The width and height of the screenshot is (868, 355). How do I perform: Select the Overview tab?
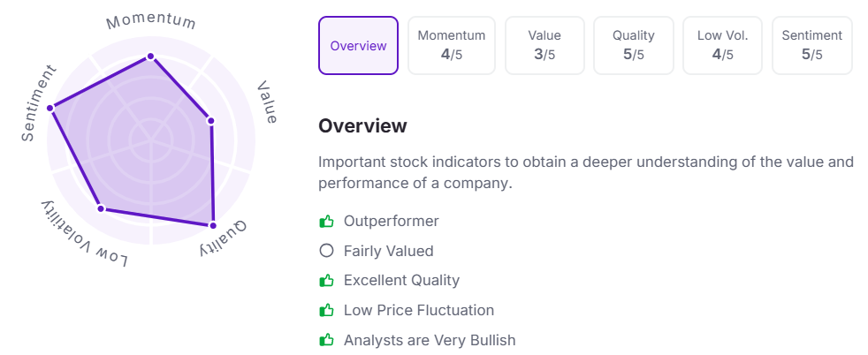click(x=358, y=46)
